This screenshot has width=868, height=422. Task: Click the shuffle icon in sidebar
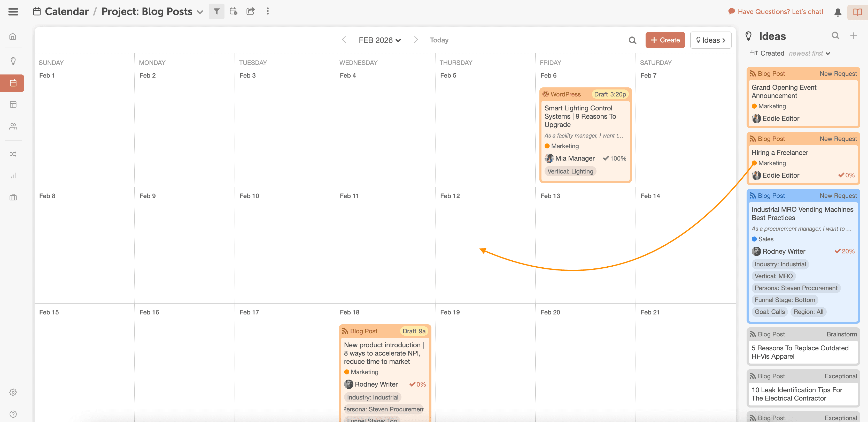click(13, 154)
